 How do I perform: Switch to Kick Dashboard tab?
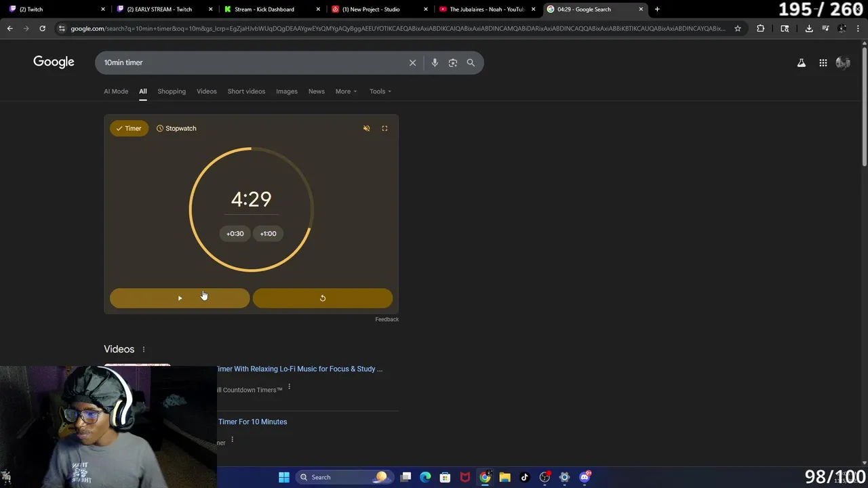[271, 9]
